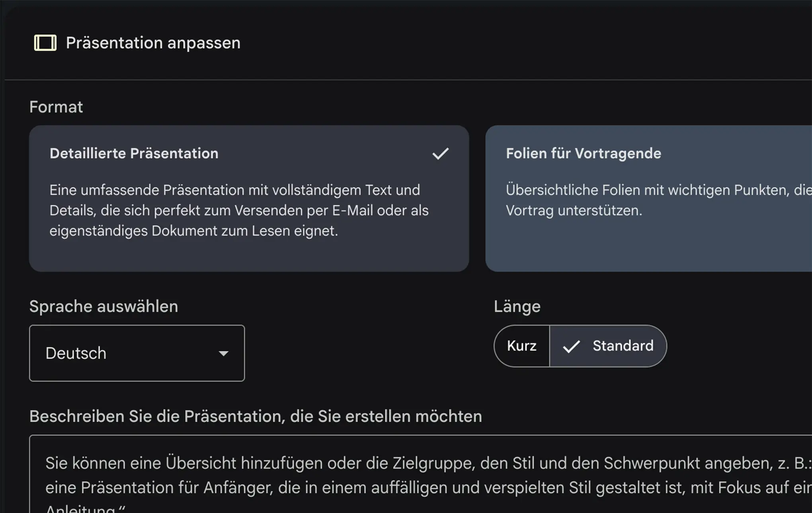
Task: Click the Folien für Vortragende title text
Action: pos(583,154)
